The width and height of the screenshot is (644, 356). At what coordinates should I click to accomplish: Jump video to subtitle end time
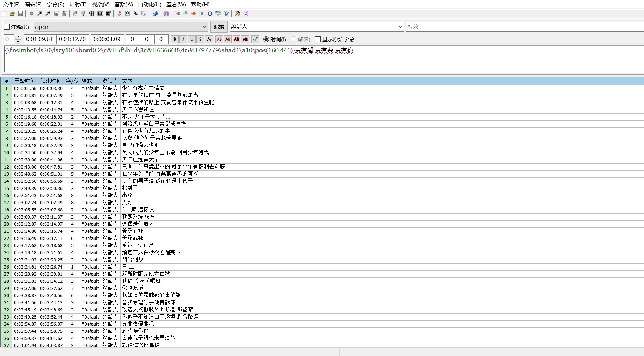click(x=64, y=14)
